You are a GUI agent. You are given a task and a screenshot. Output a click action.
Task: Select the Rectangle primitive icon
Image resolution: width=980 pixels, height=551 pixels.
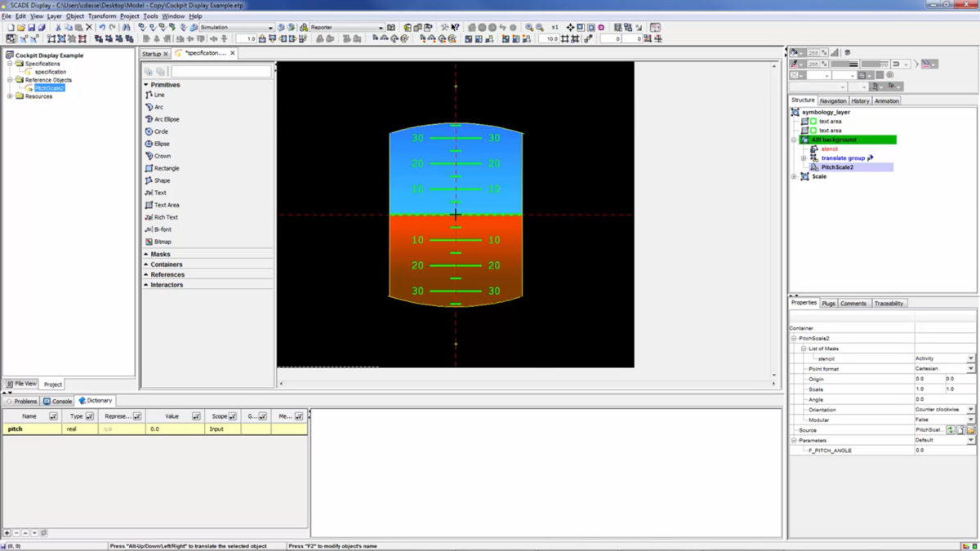point(149,168)
